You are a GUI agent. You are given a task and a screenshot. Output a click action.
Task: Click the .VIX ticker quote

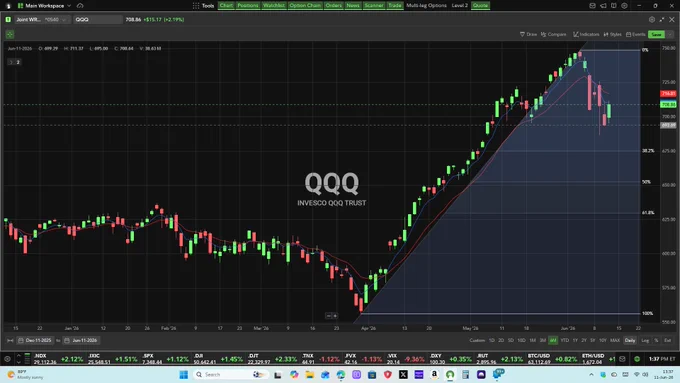(406, 359)
